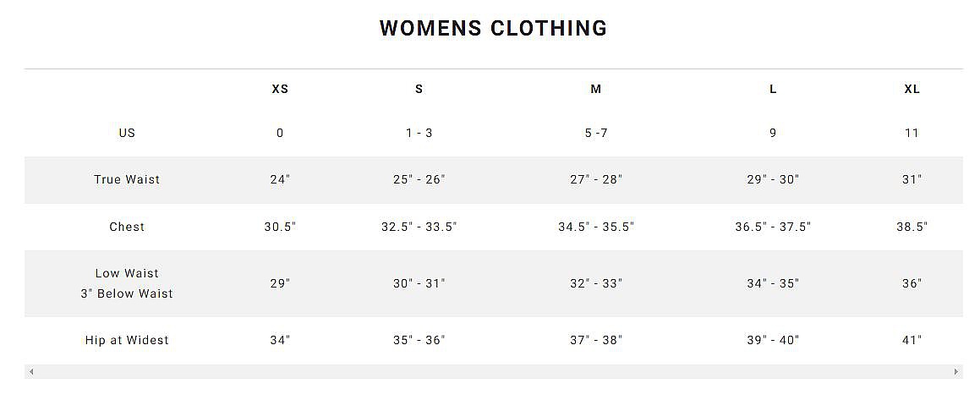980x400 pixels.
Task: Click the 38.5" chest value
Action: click(912, 227)
